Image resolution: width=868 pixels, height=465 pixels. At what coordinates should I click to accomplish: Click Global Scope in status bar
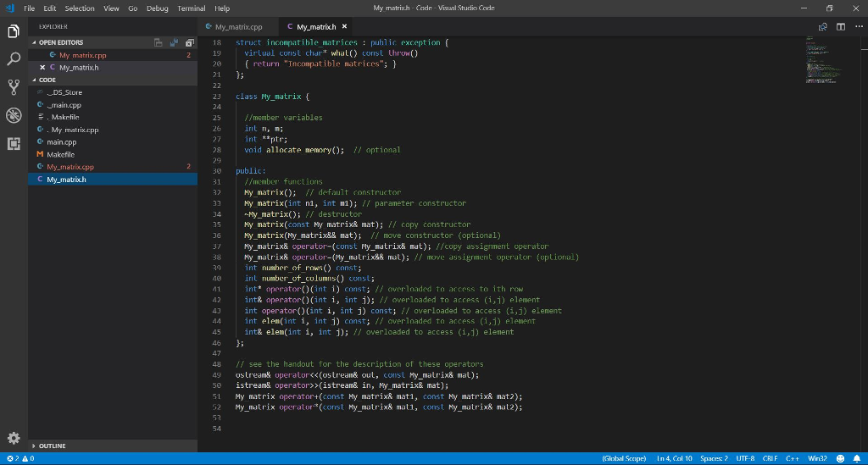[624, 458]
